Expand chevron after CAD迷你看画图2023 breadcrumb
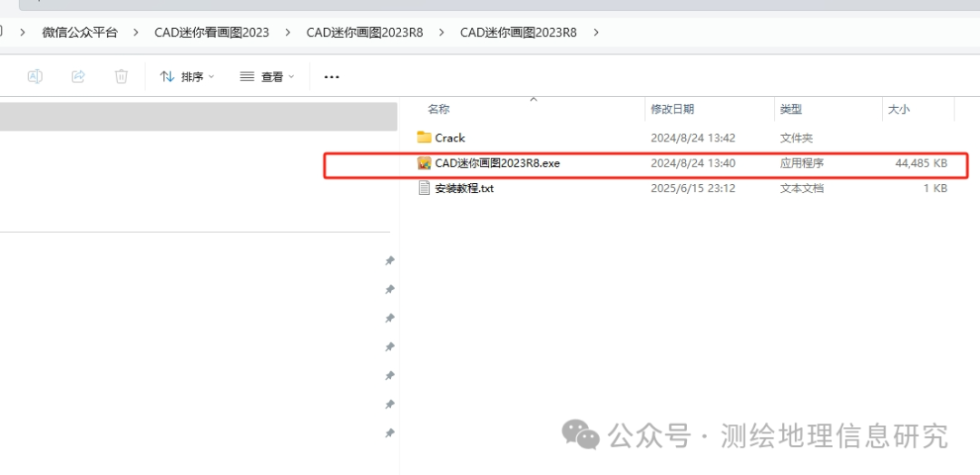The image size is (980, 475). tap(288, 33)
